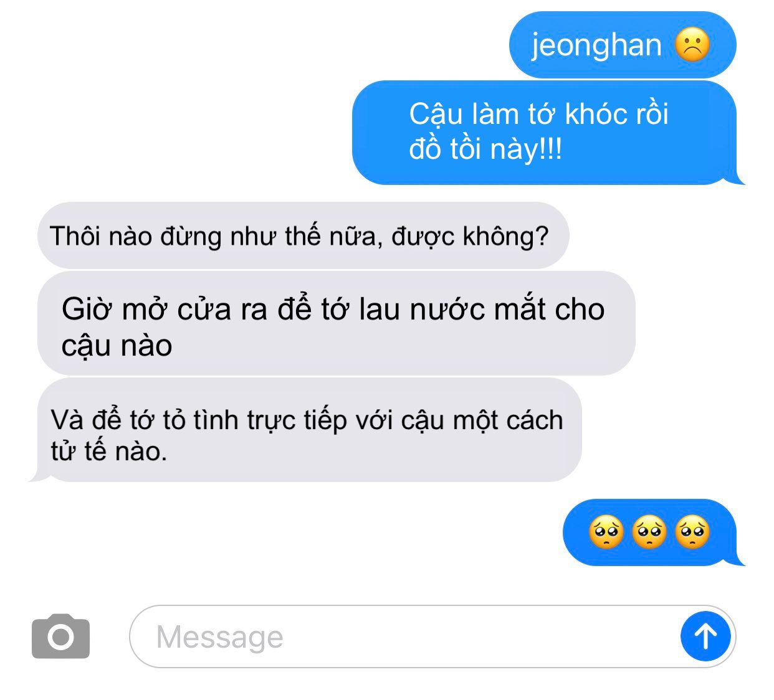Click the word "jeonghan" in blue bubble
The height and width of the screenshot is (700, 774).
click(x=596, y=45)
